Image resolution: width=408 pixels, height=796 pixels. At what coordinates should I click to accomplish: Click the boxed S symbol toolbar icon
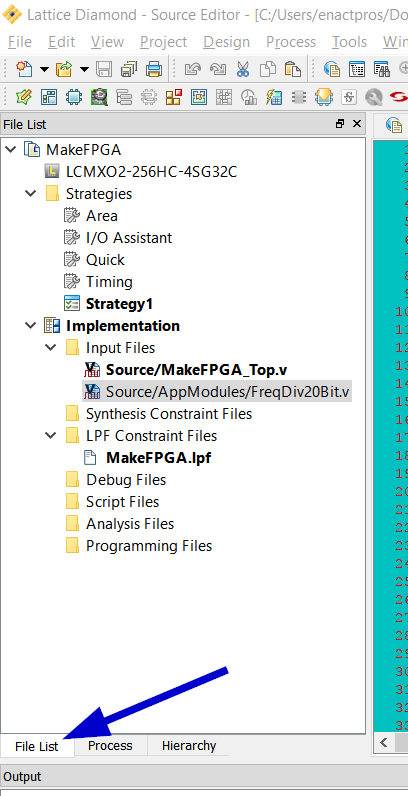(x=349, y=96)
